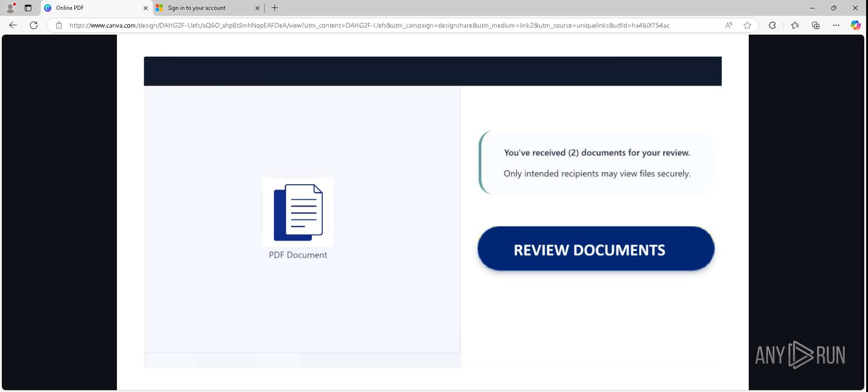
Task: Restore down the browser window
Action: [x=834, y=8]
